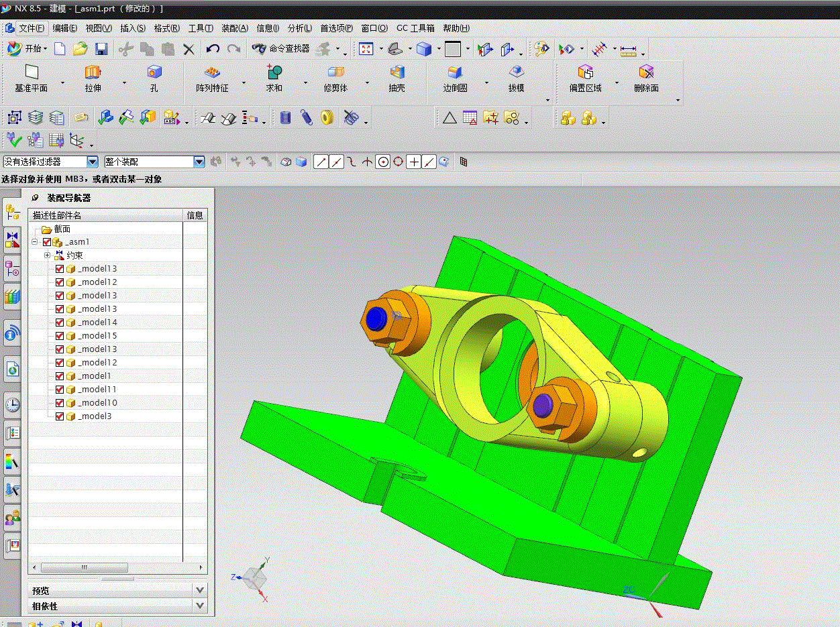This screenshot has height=627, width=840.
Task: Click the 信息 column header
Action: click(x=195, y=215)
